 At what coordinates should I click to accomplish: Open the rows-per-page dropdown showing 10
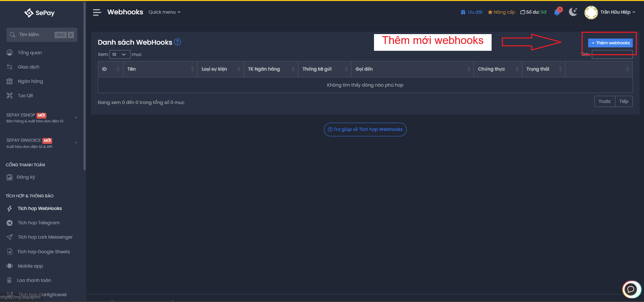pos(120,55)
